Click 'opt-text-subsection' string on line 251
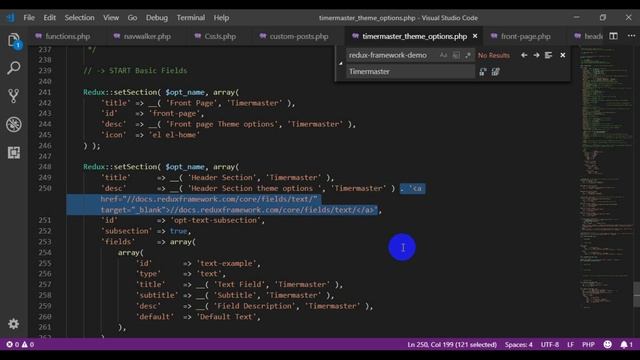This screenshot has height=360, width=640. pos(216,220)
